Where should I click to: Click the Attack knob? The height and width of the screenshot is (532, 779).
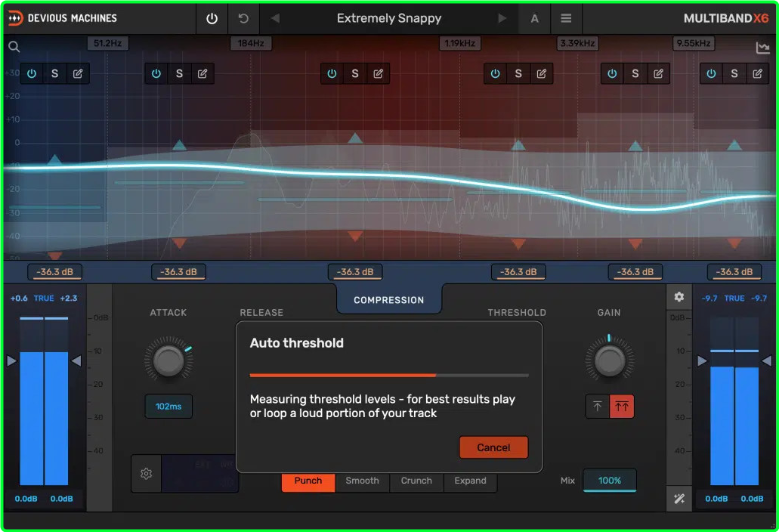(x=168, y=360)
